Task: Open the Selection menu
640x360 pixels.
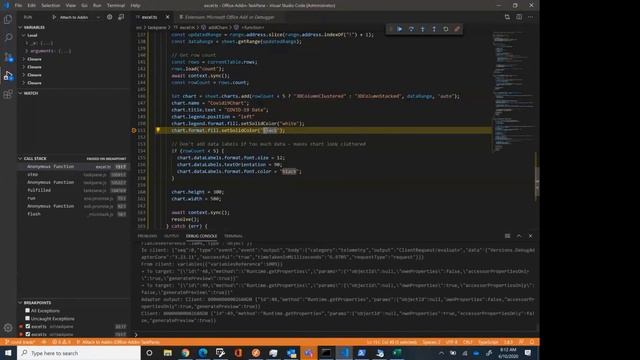Action: click(51, 5)
